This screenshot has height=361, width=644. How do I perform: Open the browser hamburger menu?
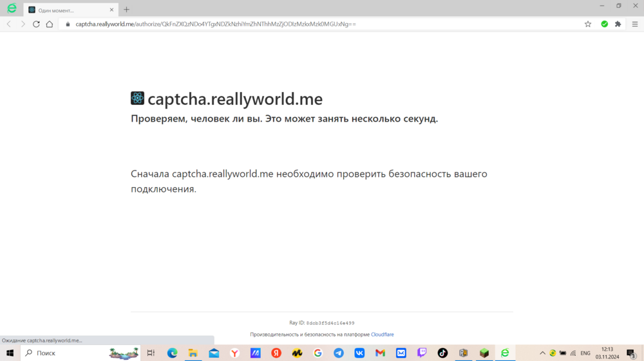pyautogui.click(x=634, y=24)
